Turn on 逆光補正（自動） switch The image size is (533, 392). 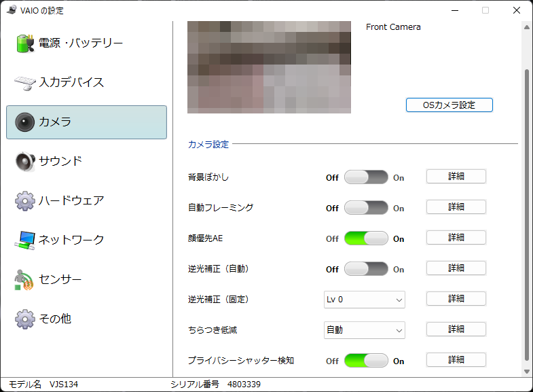pyautogui.click(x=366, y=269)
